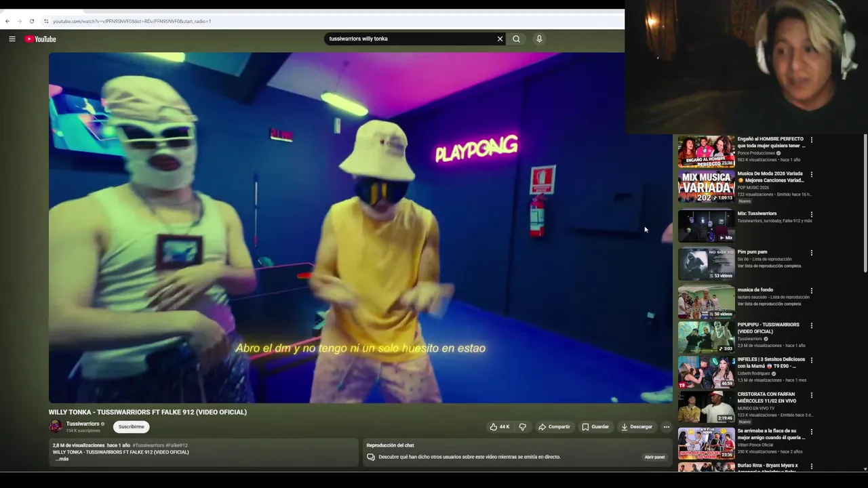This screenshot has height=488, width=868.
Task: Click the #Tussiwarriors hashtag
Action: click(x=148, y=445)
